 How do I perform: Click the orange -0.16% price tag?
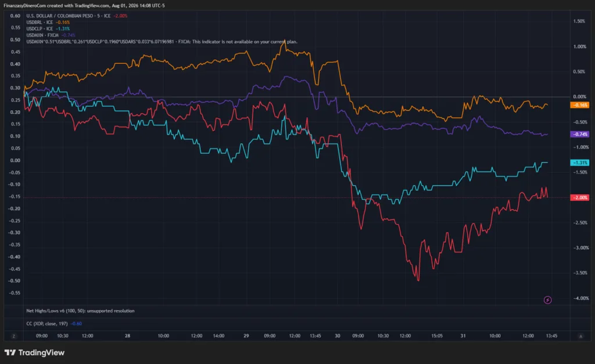click(579, 105)
